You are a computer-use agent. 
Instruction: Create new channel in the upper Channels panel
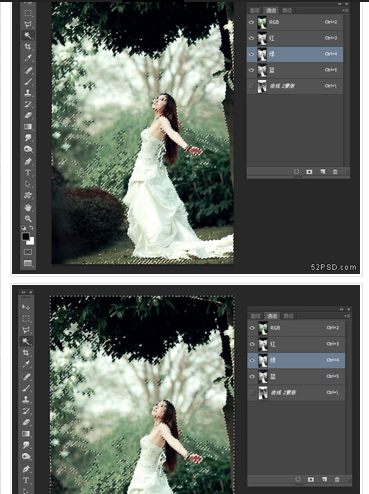pyautogui.click(x=323, y=172)
